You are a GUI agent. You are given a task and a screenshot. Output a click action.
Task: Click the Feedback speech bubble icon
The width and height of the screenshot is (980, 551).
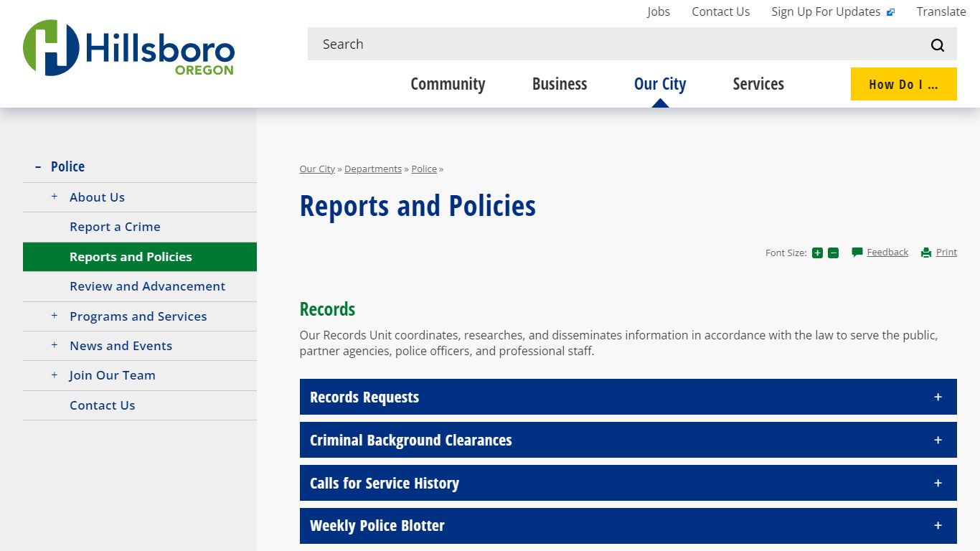pyautogui.click(x=857, y=252)
